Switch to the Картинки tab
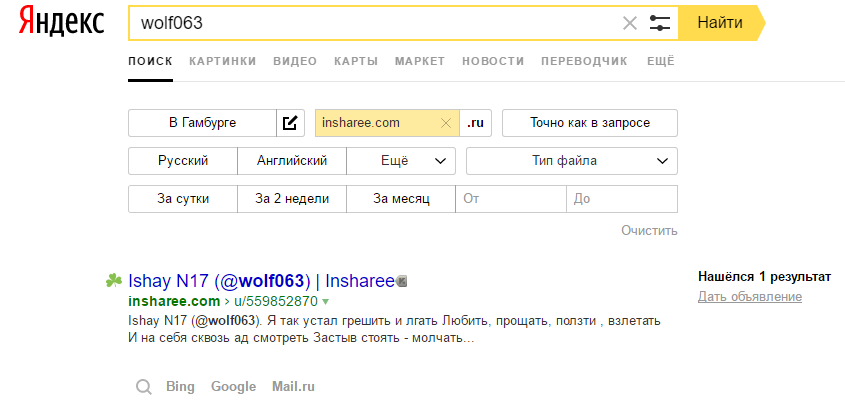Image resolution: width=845 pixels, height=410 pixels. click(223, 61)
